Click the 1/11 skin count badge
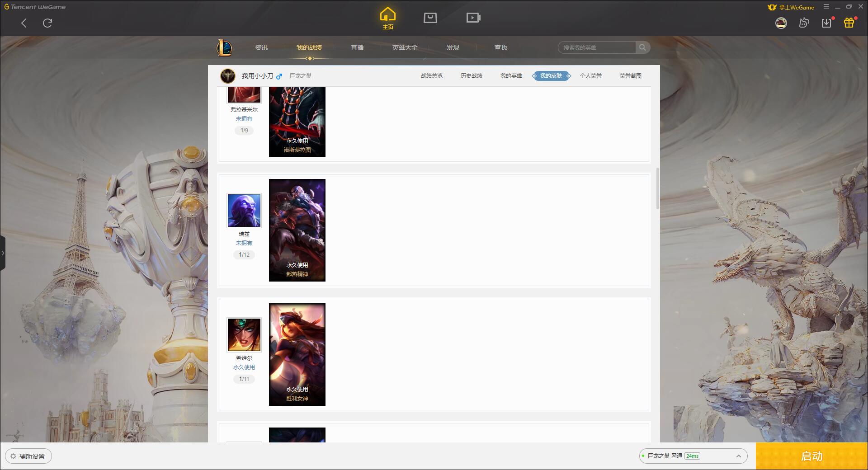 pyautogui.click(x=244, y=379)
